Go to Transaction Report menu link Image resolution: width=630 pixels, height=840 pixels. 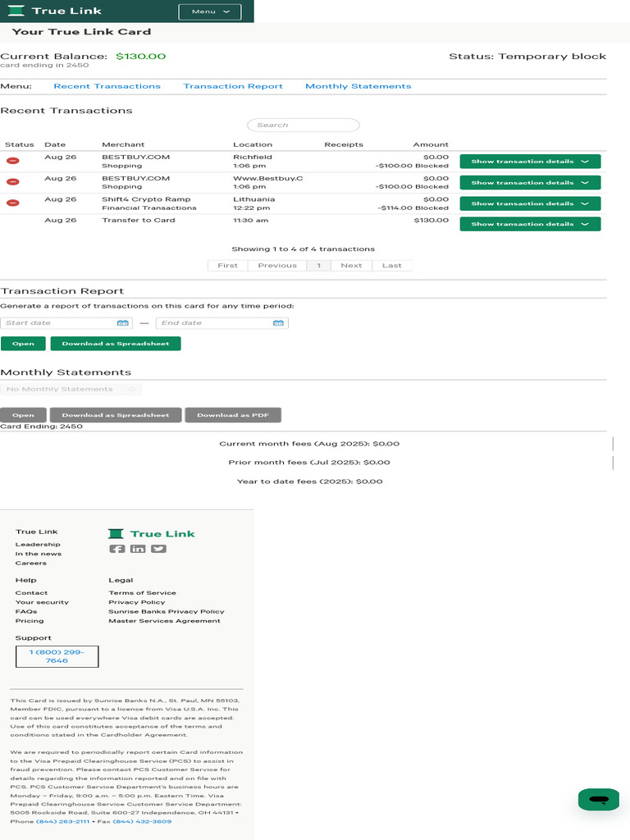click(233, 86)
